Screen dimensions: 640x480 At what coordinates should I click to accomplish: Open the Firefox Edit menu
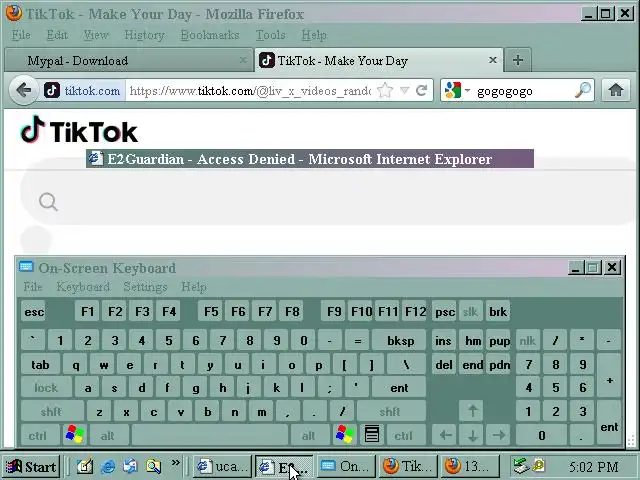[57, 35]
